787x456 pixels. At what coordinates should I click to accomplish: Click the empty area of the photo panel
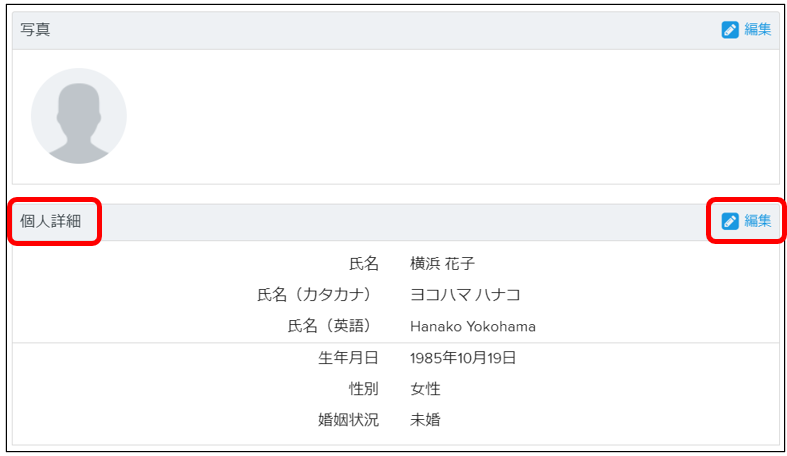(x=452, y=116)
